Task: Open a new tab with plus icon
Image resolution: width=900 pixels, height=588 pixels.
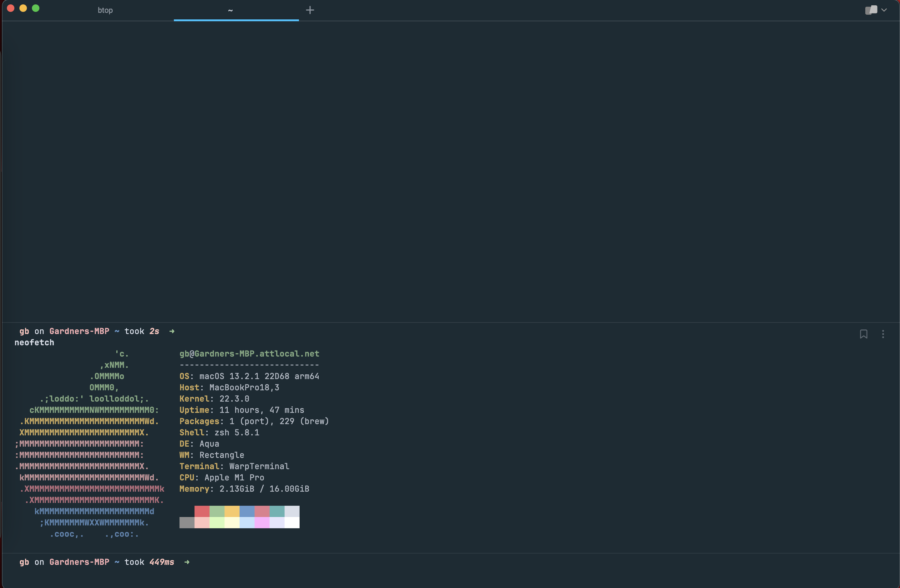Action: (310, 10)
